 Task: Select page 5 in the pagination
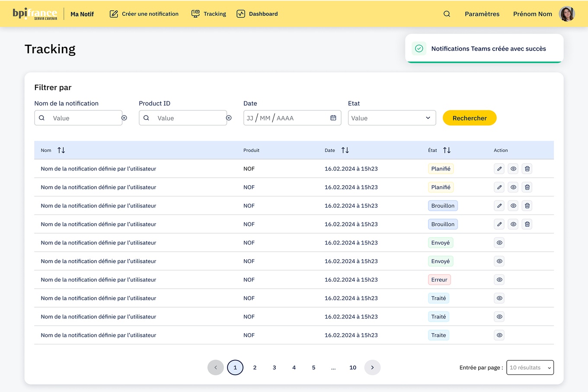313,367
